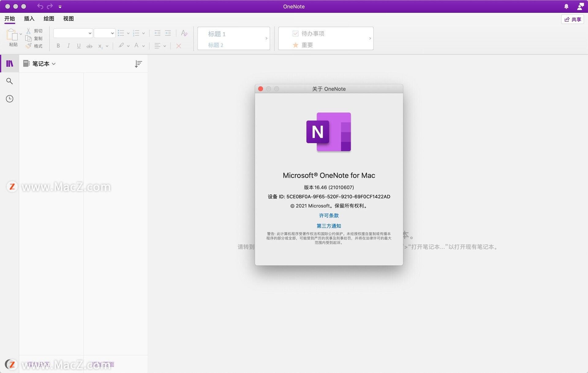Expand the numbering style dropdown arrow
Viewport: 588px width, 373px height.
(x=143, y=33)
